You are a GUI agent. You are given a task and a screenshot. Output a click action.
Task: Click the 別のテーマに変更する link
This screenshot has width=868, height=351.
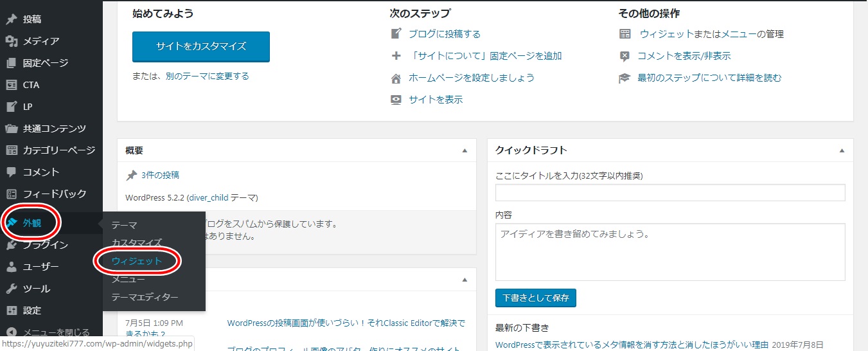tap(207, 76)
